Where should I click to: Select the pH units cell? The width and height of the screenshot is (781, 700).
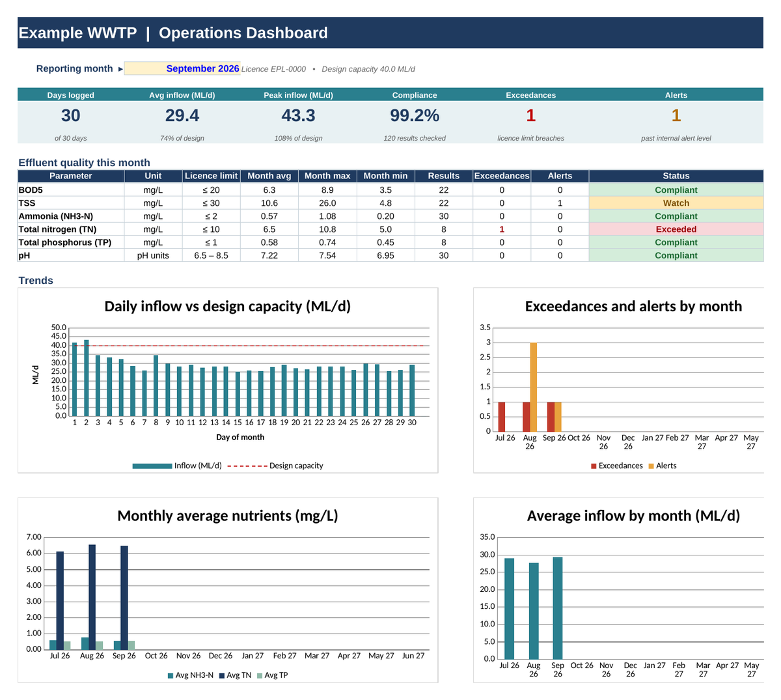(x=153, y=255)
